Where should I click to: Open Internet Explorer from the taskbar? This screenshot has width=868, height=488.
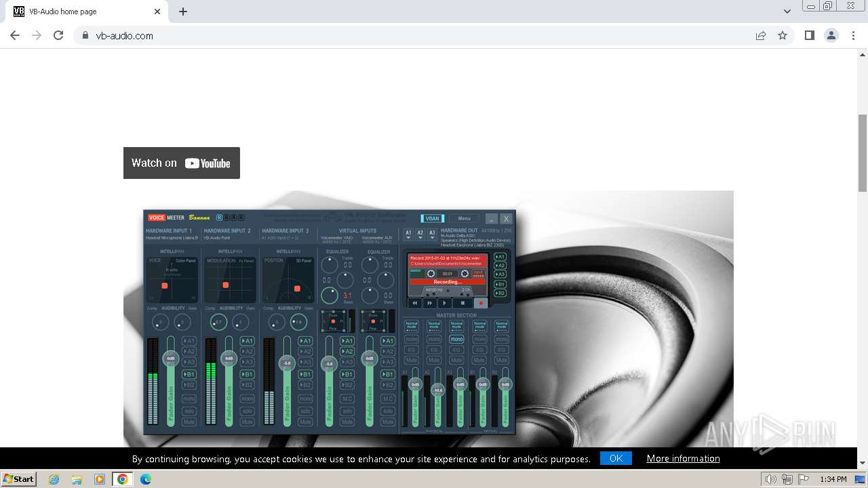pos(54,479)
